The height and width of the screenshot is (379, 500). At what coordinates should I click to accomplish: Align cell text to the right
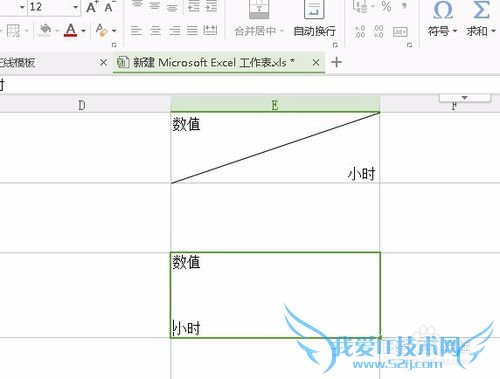click(x=174, y=31)
